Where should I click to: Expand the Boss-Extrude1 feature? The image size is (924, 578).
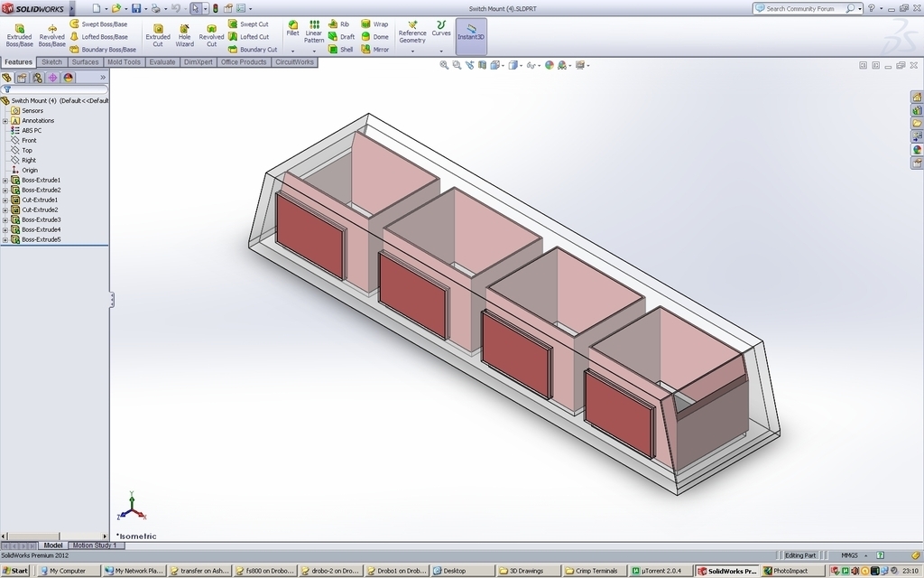pos(5,181)
